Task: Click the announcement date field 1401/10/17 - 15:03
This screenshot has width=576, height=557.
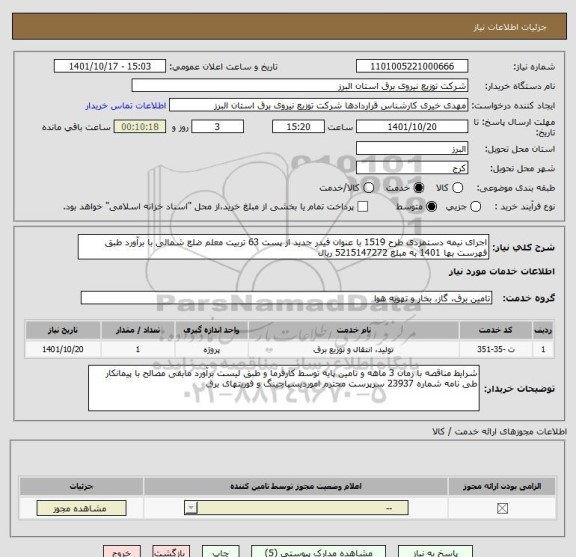Action: (x=110, y=67)
